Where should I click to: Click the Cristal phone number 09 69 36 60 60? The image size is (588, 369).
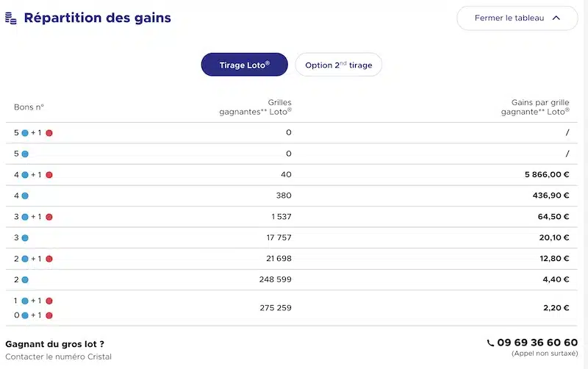537,343
